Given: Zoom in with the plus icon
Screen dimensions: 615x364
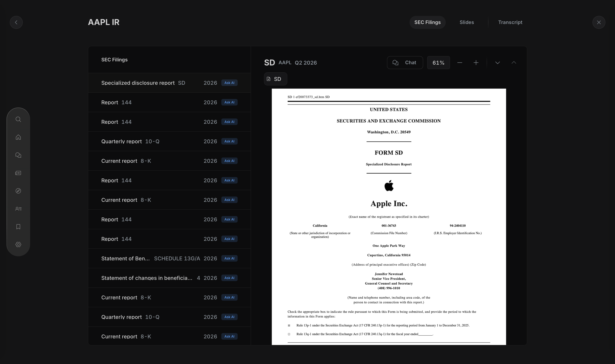Looking at the screenshot, I should tap(476, 63).
